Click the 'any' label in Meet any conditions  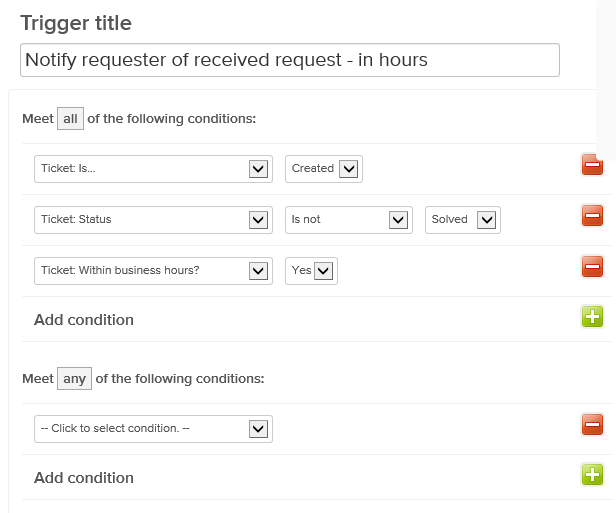(x=74, y=379)
